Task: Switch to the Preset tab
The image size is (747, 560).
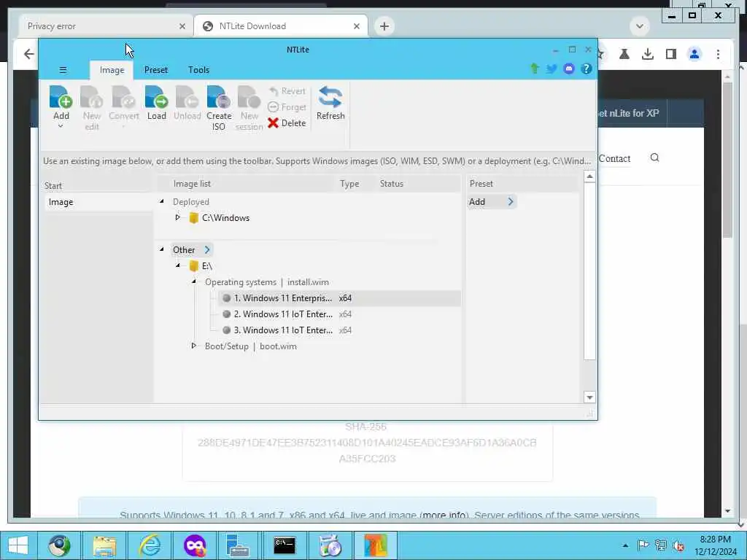Action: tap(156, 70)
